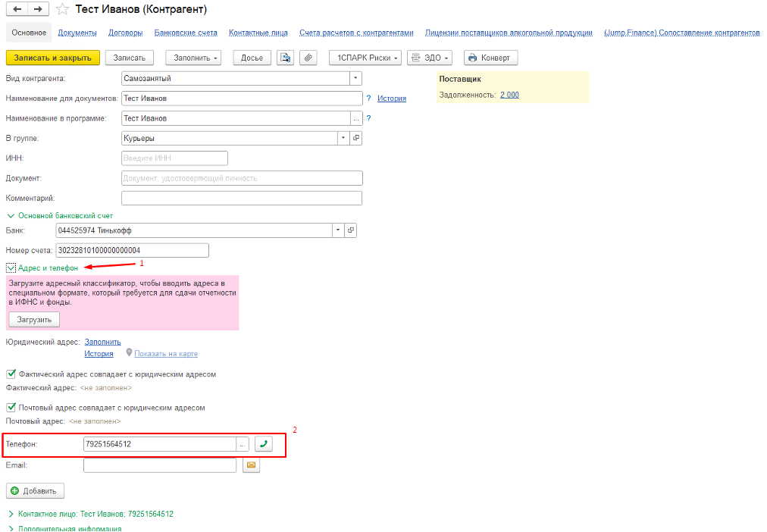767x532 pixels.
Task: Open Вид контрагента dropdown list
Action: [355, 78]
